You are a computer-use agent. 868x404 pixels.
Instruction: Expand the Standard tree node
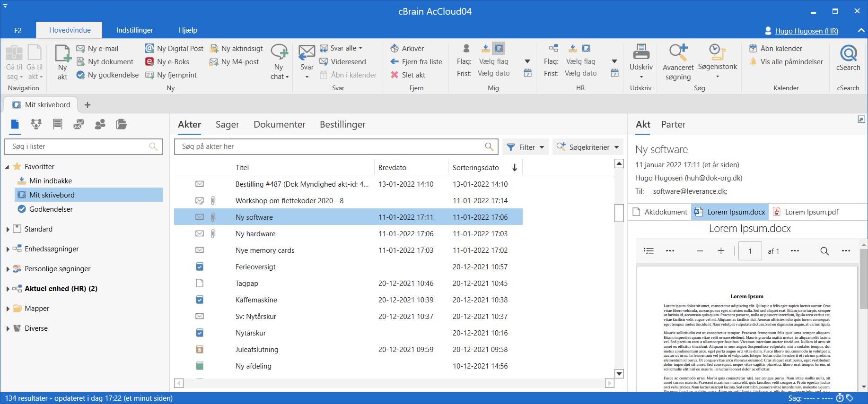click(8, 229)
